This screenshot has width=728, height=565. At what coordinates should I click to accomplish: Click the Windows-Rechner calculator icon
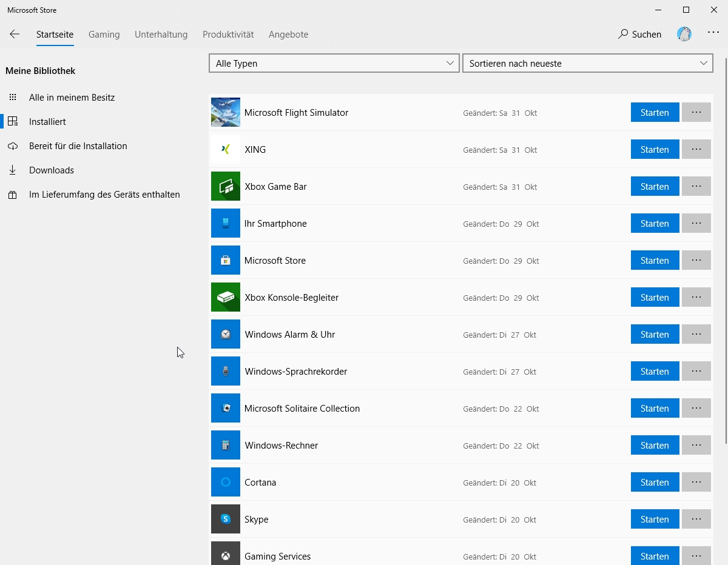pyautogui.click(x=226, y=446)
